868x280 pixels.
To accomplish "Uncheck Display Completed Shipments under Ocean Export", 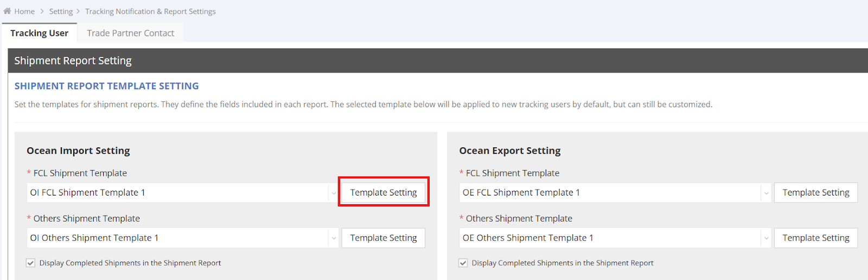I will click(463, 263).
